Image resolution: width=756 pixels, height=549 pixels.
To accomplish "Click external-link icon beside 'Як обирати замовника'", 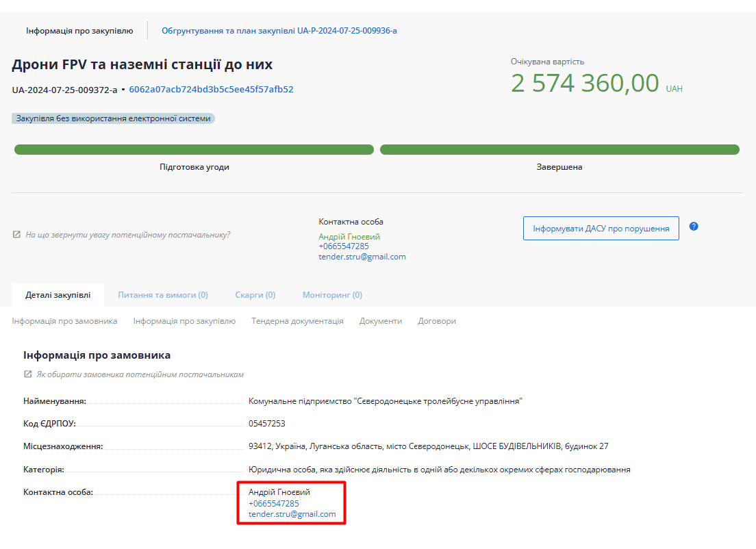I will (x=27, y=374).
